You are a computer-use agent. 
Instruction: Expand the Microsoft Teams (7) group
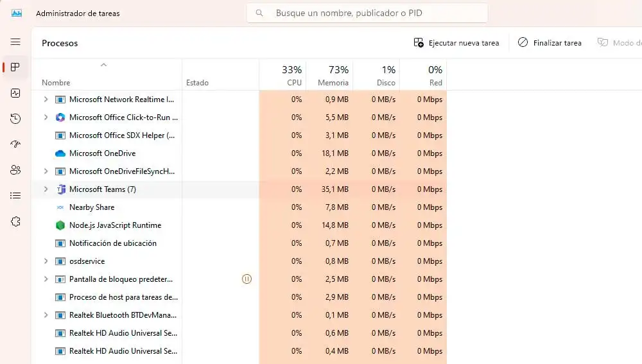(46, 189)
